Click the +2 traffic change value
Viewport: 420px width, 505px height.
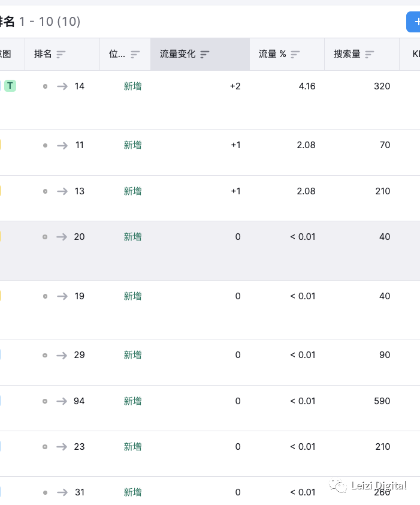(235, 86)
